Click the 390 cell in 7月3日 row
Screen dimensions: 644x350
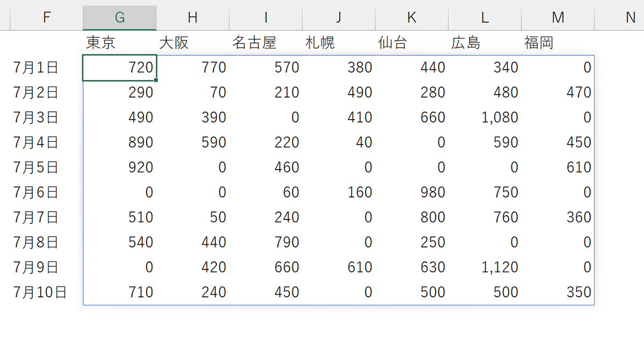[193, 118]
